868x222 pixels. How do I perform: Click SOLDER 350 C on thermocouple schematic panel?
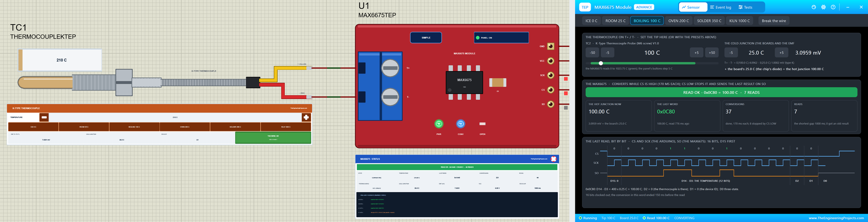(x=235, y=127)
